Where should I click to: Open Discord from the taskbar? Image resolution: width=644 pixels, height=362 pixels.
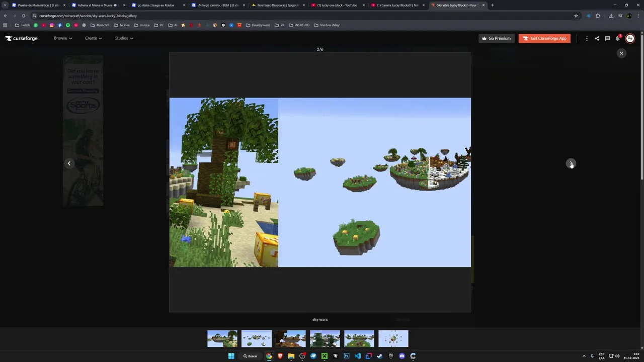(x=402, y=356)
